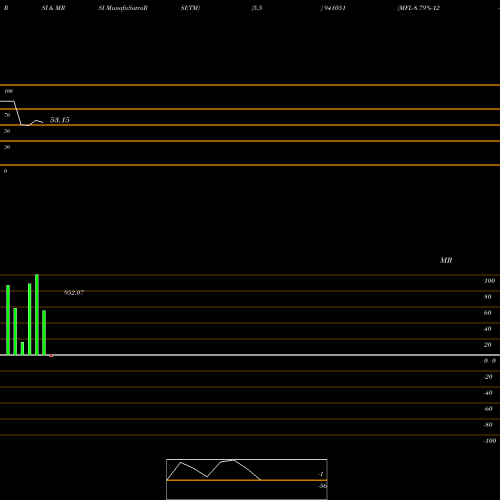Image resolution: width=500 pixels, height=500 pixels.
Task: Click the -80 label on MR axis
Action: 488,425
